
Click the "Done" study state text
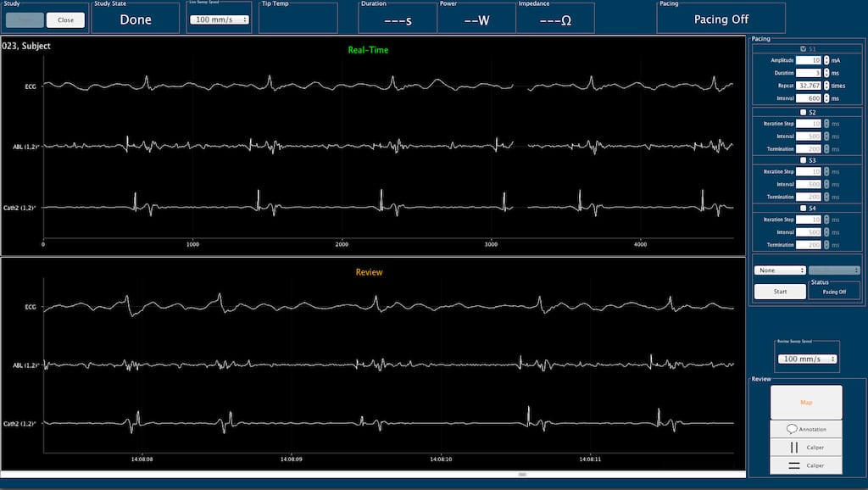[136, 19]
